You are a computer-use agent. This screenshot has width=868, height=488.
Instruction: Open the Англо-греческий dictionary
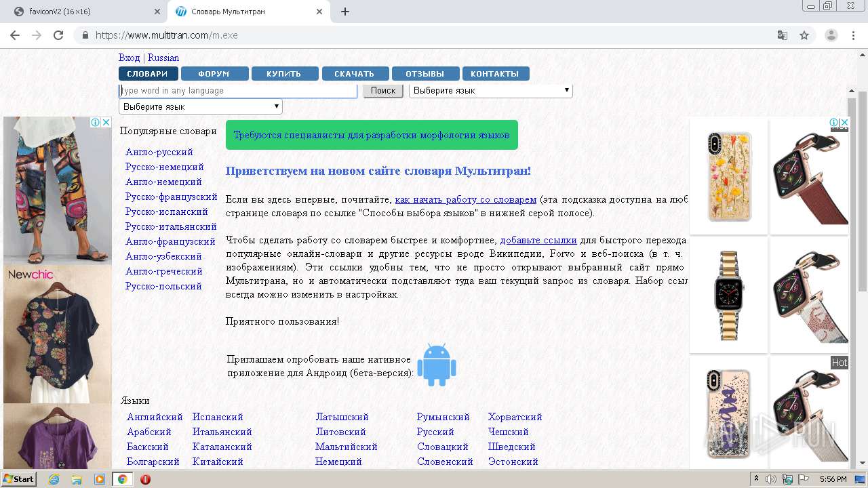[164, 271]
